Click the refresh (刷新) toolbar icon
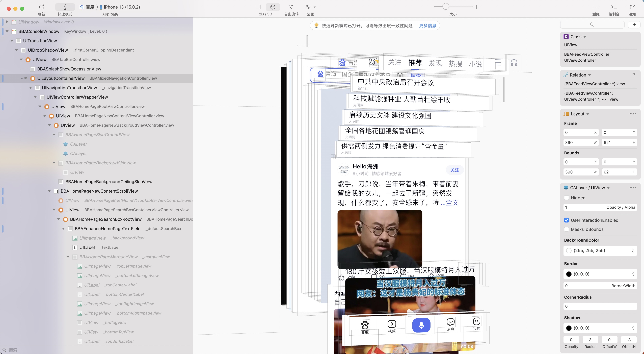The height and width of the screenshot is (354, 644). point(41,7)
